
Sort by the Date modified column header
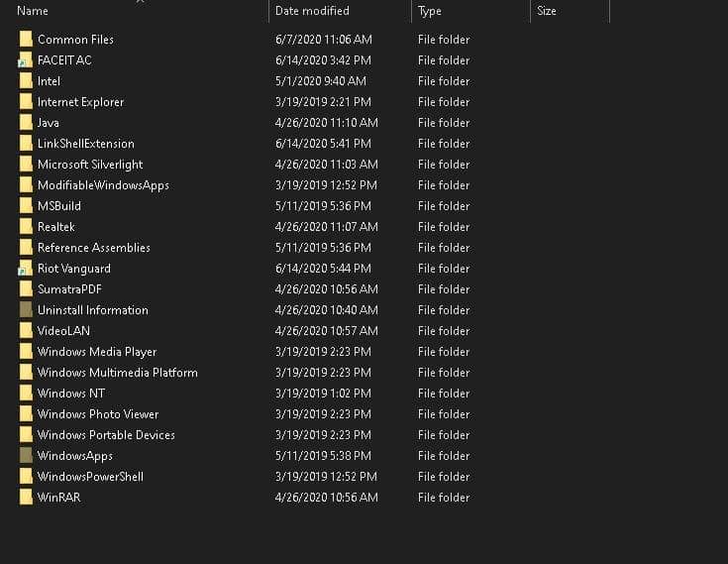(x=312, y=11)
